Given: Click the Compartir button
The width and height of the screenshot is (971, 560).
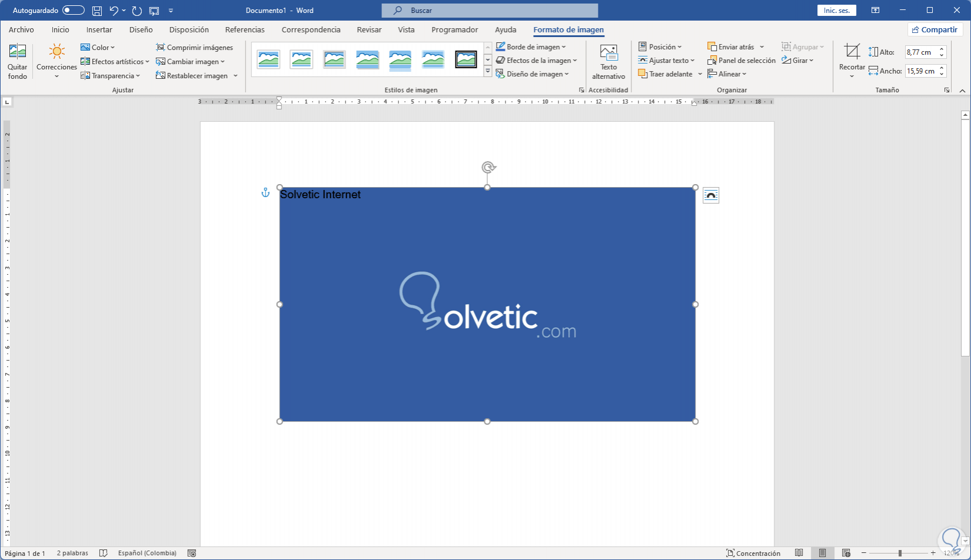Looking at the screenshot, I should 935,29.
